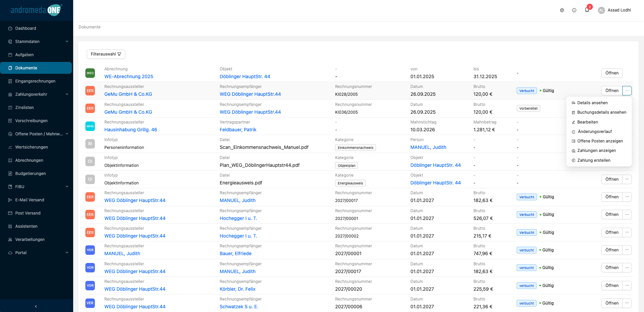
Task: Select Zahlungen anzeigen menu entry
Action: tap(599, 151)
